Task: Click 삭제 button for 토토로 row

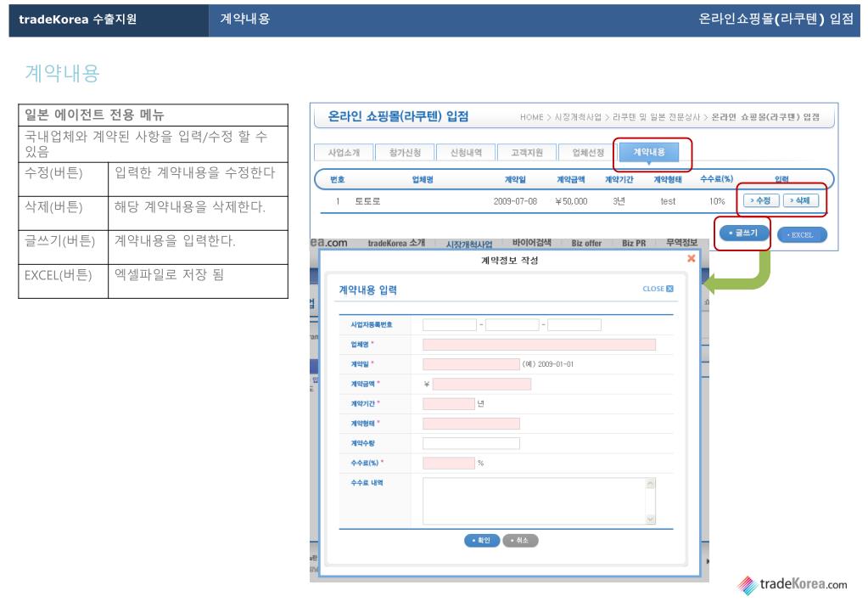Action: pyautogui.click(x=800, y=200)
